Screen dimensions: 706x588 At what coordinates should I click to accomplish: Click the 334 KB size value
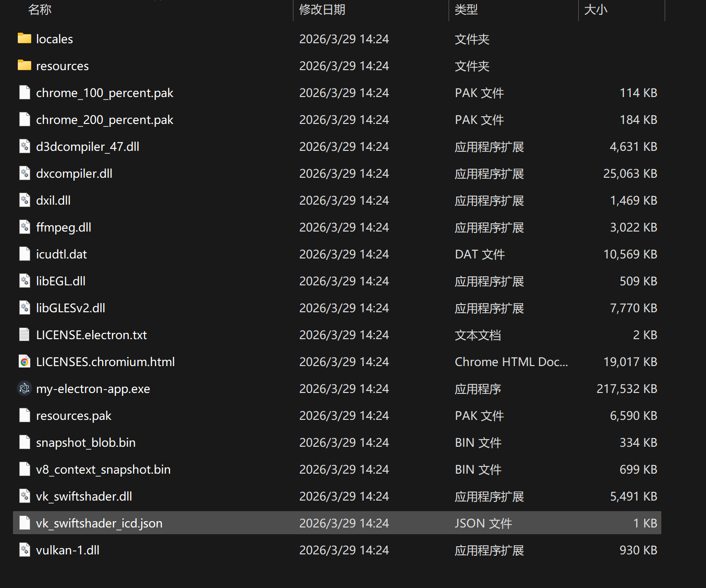coord(638,442)
